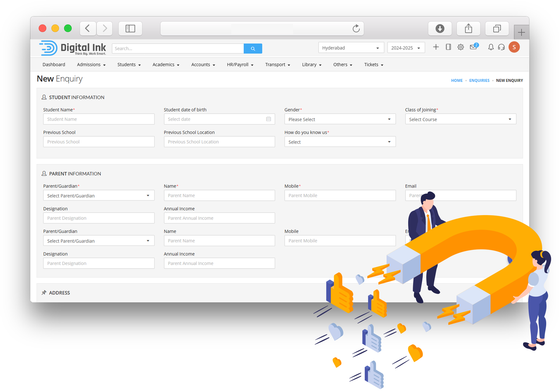Open the Admissions menu

pyautogui.click(x=91, y=65)
